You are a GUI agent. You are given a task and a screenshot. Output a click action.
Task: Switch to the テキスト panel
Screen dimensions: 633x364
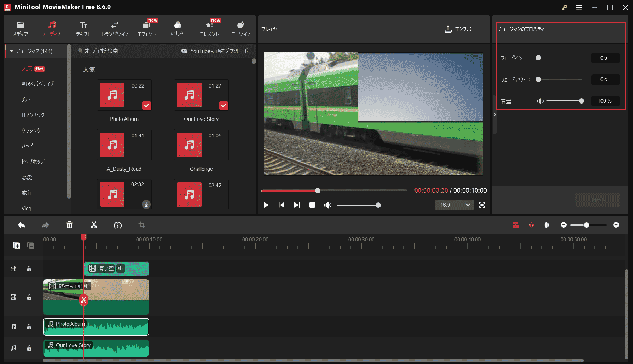(83, 28)
